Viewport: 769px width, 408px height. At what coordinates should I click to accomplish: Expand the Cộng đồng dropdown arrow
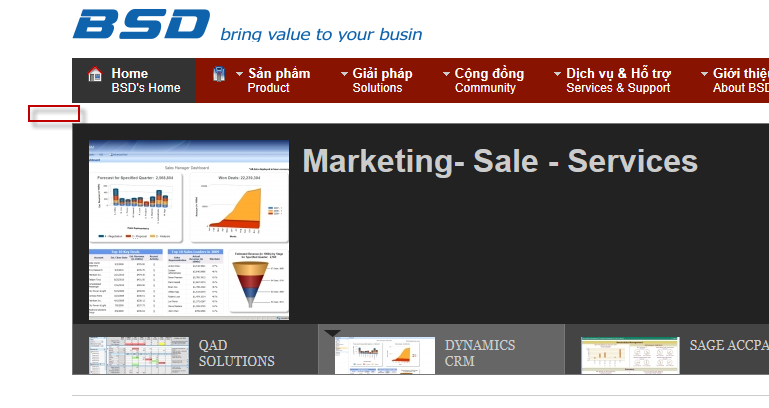tap(447, 74)
